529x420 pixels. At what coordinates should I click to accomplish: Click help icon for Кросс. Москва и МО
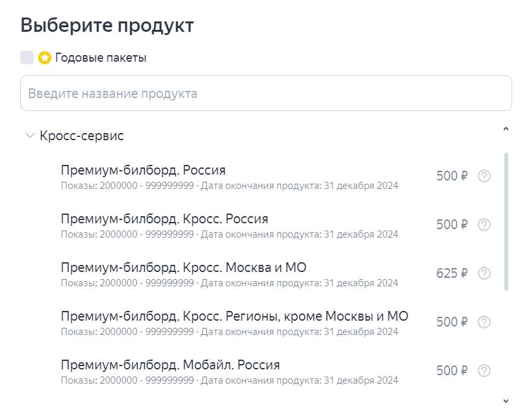coord(484,273)
